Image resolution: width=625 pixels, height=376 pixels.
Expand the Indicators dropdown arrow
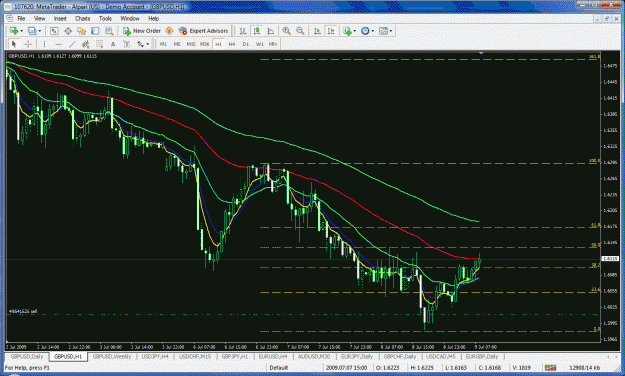coord(355,31)
